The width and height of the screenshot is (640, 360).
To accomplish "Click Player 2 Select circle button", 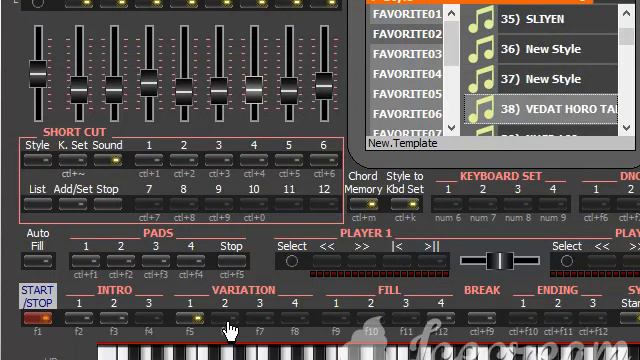I will [x=567, y=261].
